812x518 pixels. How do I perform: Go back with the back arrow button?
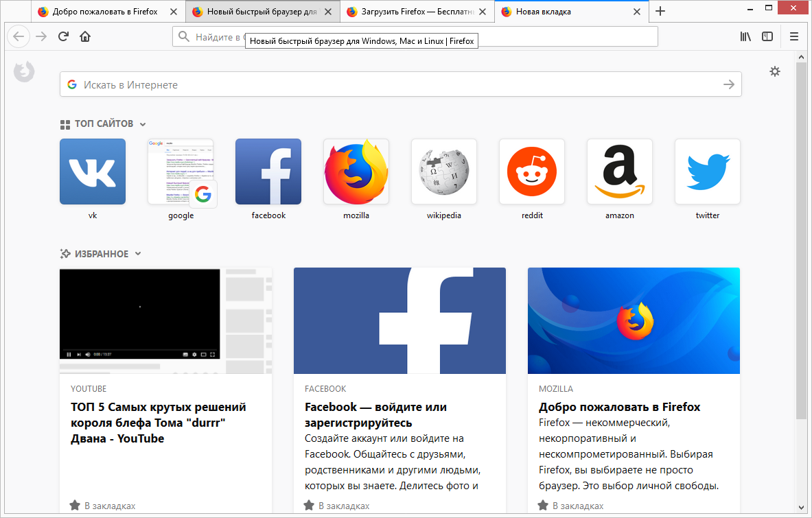[19, 36]
